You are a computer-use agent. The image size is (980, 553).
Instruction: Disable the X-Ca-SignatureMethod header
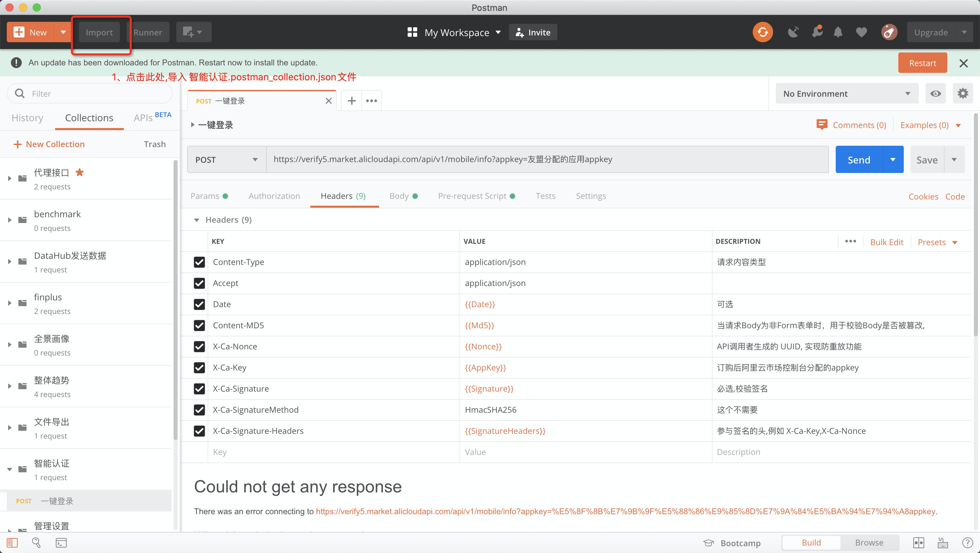pos(199,410)
